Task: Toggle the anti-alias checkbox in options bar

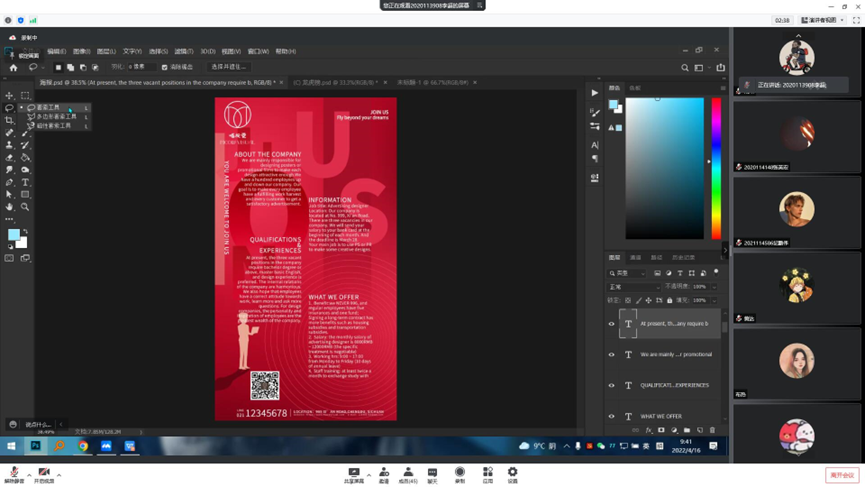Action: point(165,68)
